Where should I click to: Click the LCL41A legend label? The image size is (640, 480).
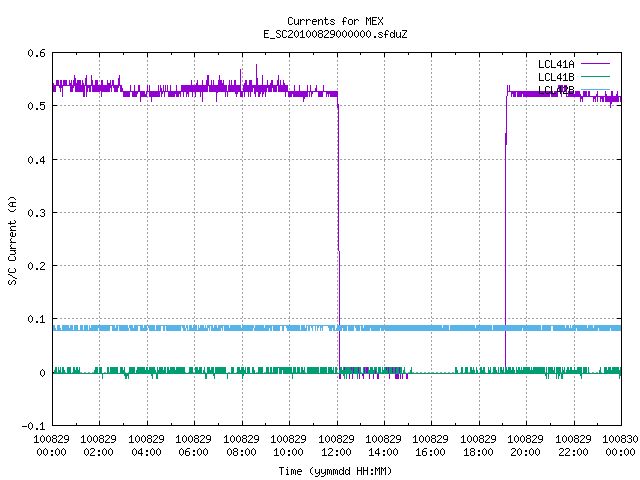pyautogui.click(x=556, y=64)
